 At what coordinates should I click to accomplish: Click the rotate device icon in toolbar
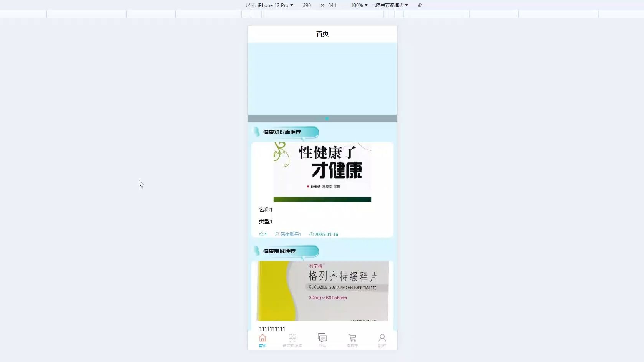pos(420,5)
